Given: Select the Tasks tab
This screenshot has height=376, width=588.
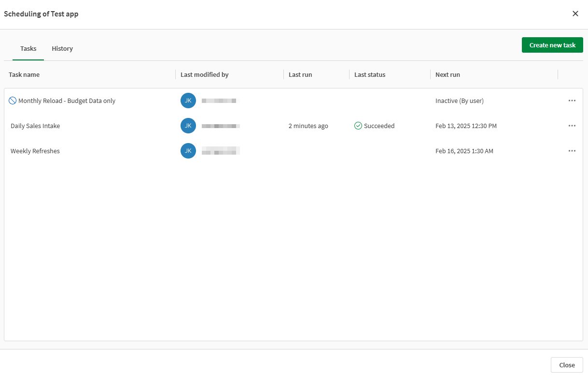Looking at the screenshot, I should coord(28,48).
